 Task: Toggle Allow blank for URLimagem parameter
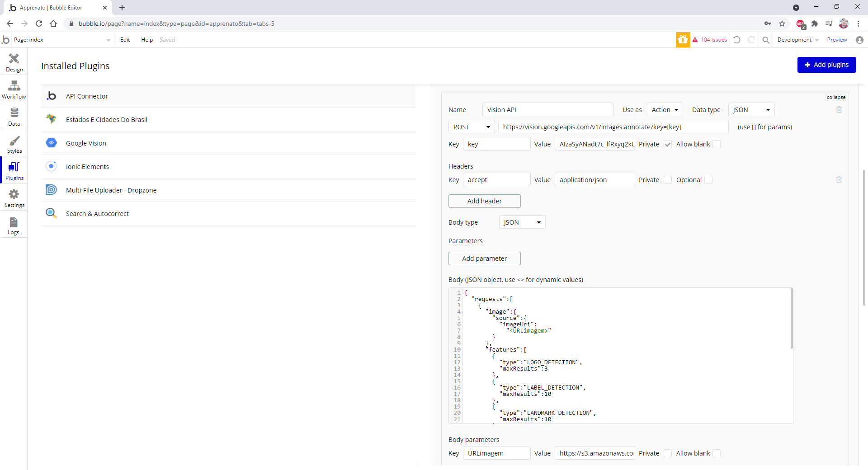coord(717,453)
